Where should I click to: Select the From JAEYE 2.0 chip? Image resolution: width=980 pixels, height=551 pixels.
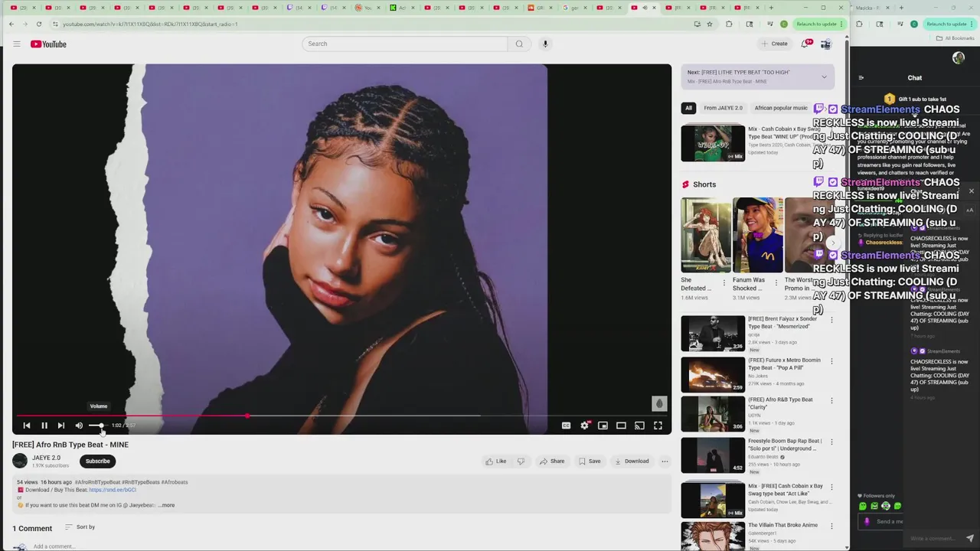(723, 108)
